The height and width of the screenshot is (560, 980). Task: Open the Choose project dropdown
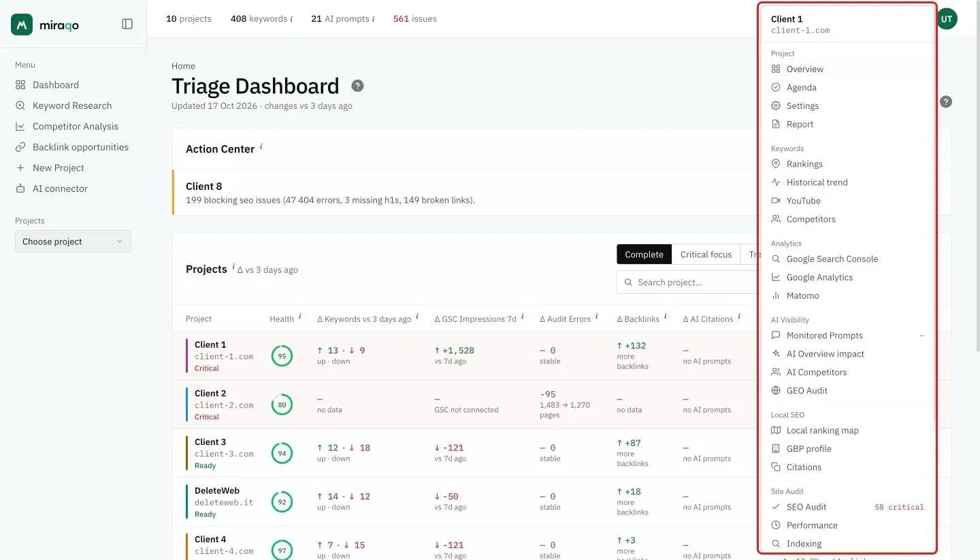(73, 242)
